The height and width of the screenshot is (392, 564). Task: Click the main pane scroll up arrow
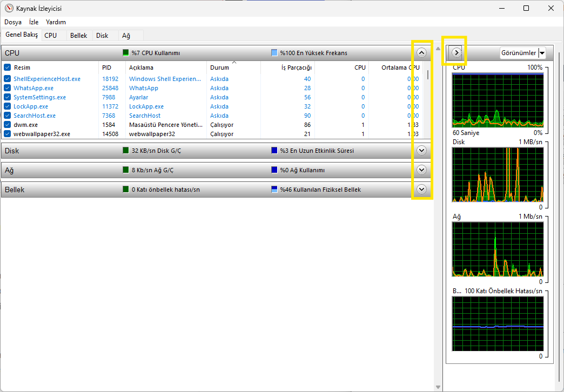[x=438, y=48]
